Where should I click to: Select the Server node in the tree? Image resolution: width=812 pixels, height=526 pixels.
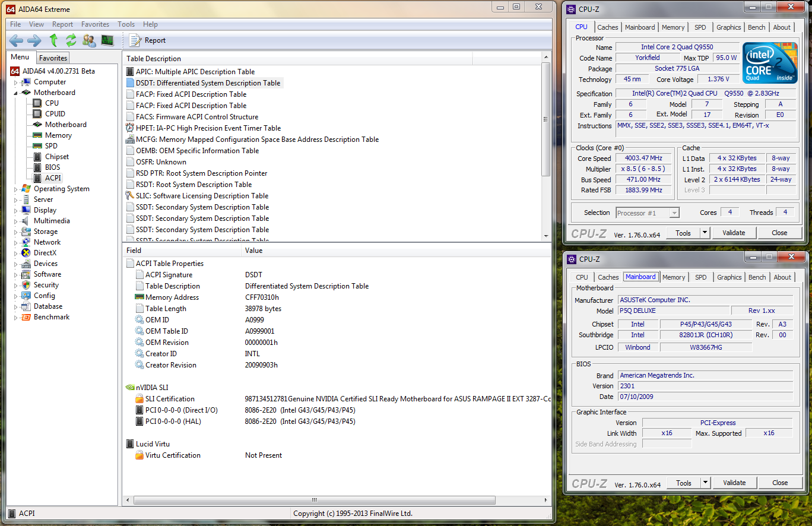pyautogui.click(x=43, y=199)
